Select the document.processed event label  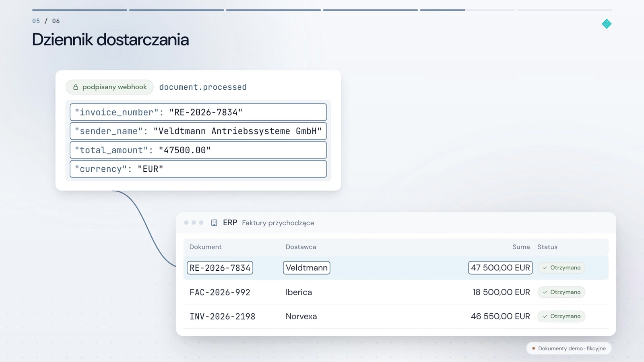pos(203,87)
